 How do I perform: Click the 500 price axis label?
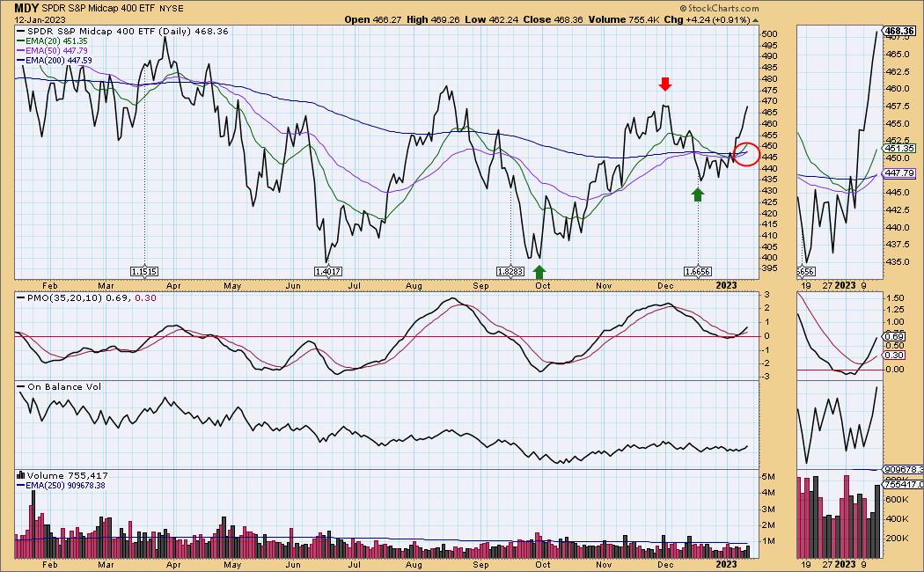(x=769, y=34)
